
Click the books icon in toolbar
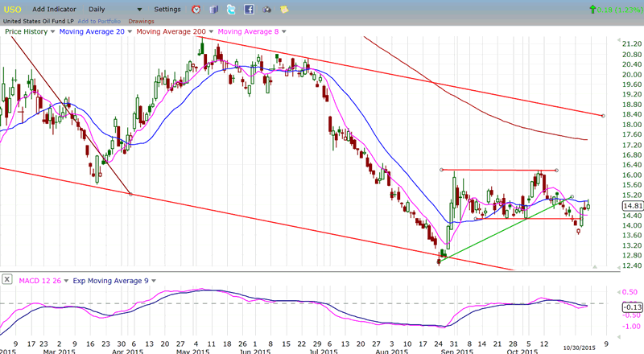tap(213, 9)
